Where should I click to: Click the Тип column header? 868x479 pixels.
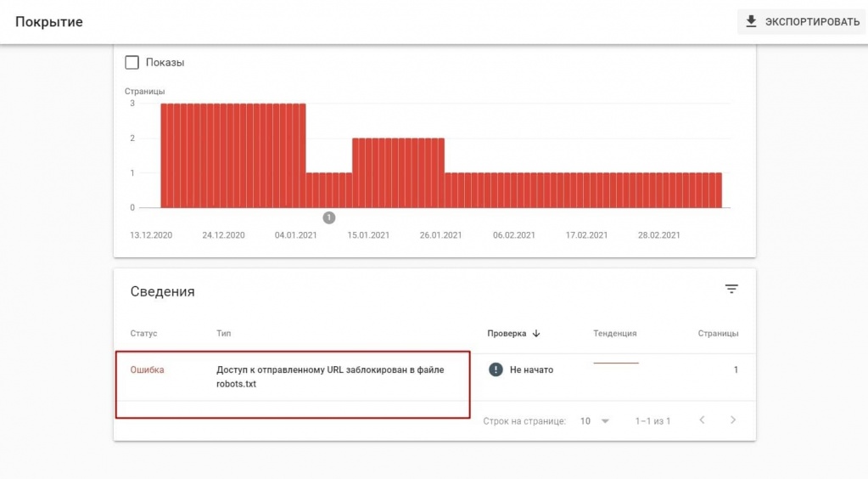(x=224, y=334)
